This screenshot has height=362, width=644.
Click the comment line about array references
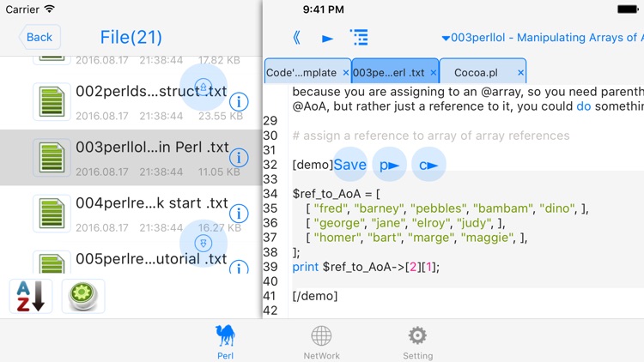click(431, 136)
